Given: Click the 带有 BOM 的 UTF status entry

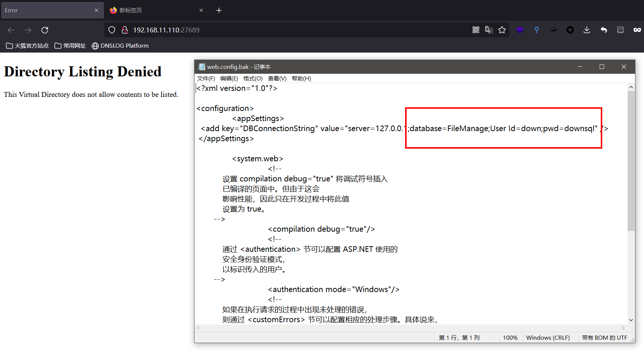Looking at the screenshot, I should click(x=604, y=338).
